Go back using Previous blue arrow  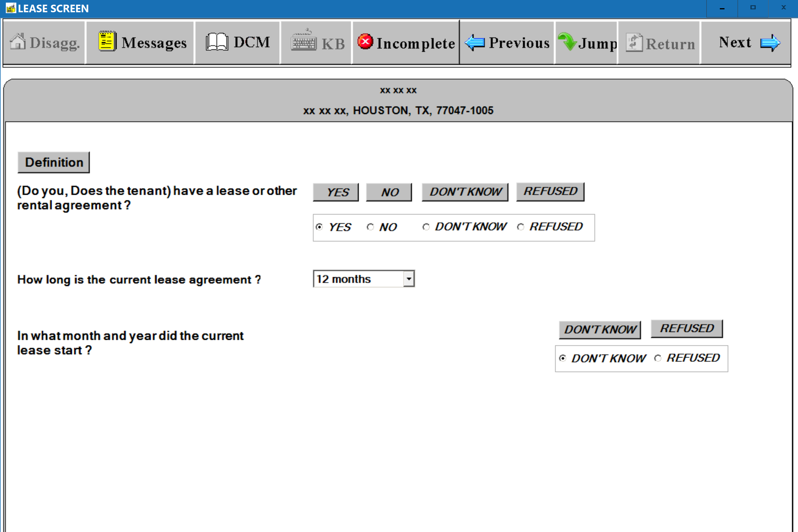tap(475, 43)
